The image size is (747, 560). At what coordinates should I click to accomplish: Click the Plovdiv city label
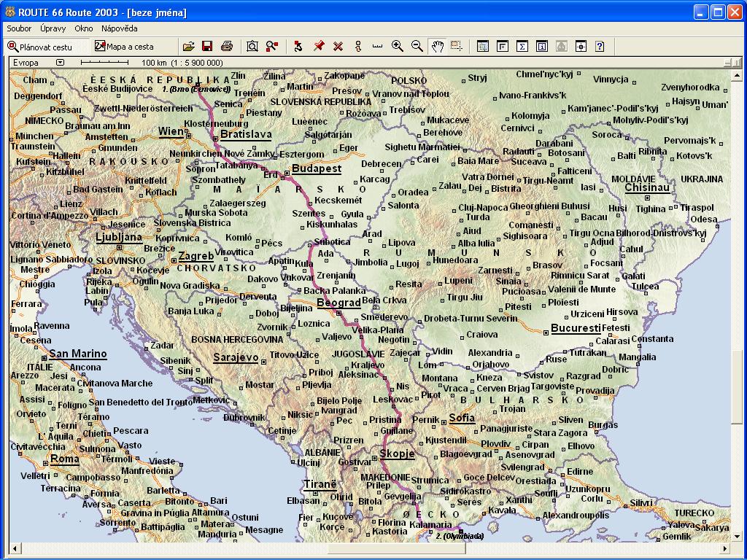point(495,444)
